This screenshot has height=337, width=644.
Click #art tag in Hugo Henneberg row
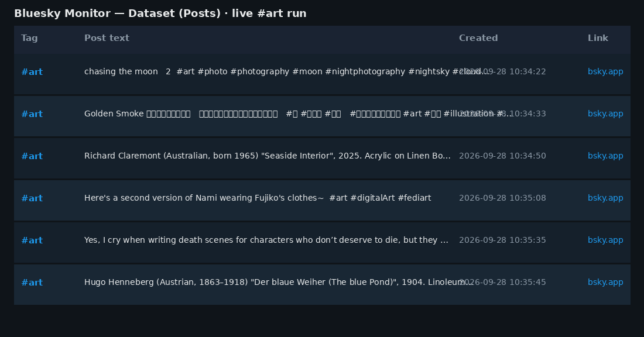click(32, 283)
